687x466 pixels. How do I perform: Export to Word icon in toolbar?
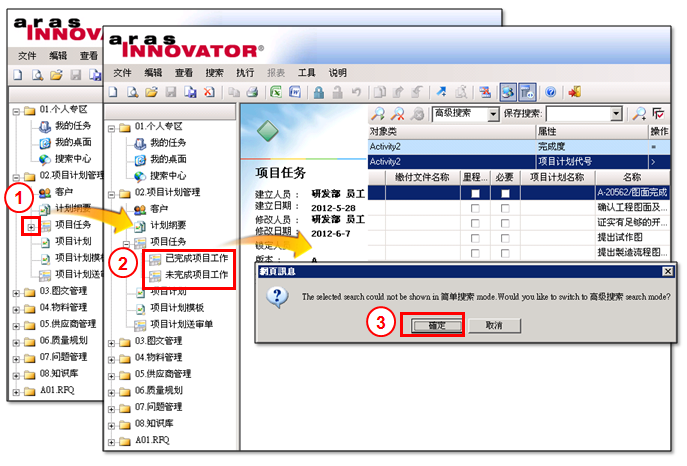295,92
